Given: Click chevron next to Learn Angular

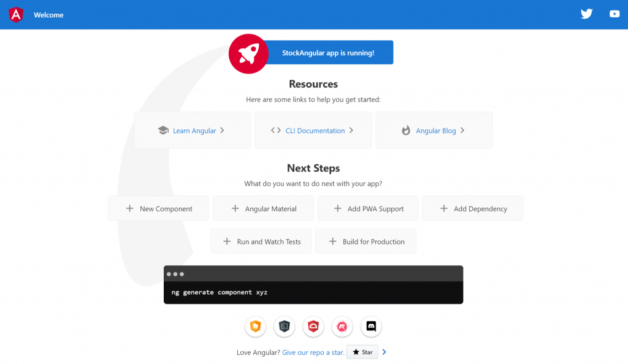Looking at the screenshot, I should 222,131.
